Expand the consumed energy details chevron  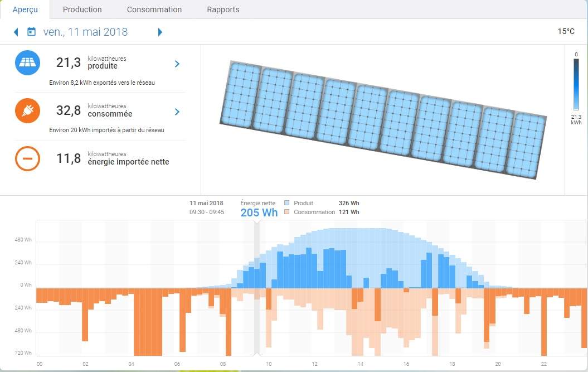click(177, 112)
